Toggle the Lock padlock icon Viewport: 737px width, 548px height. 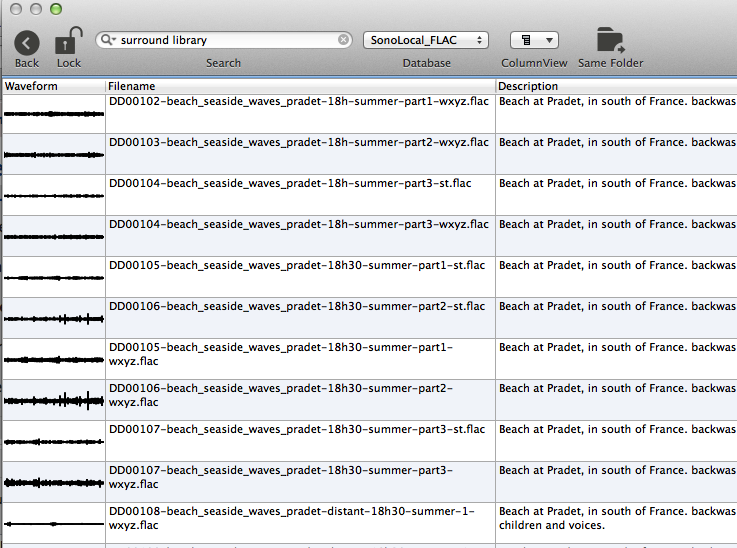click(68, 42)
